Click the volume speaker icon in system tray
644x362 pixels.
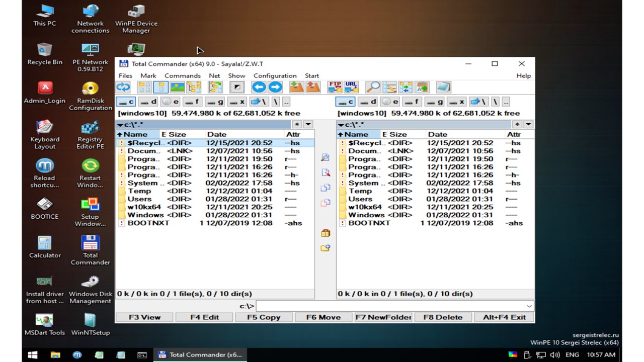coord(554,354)
